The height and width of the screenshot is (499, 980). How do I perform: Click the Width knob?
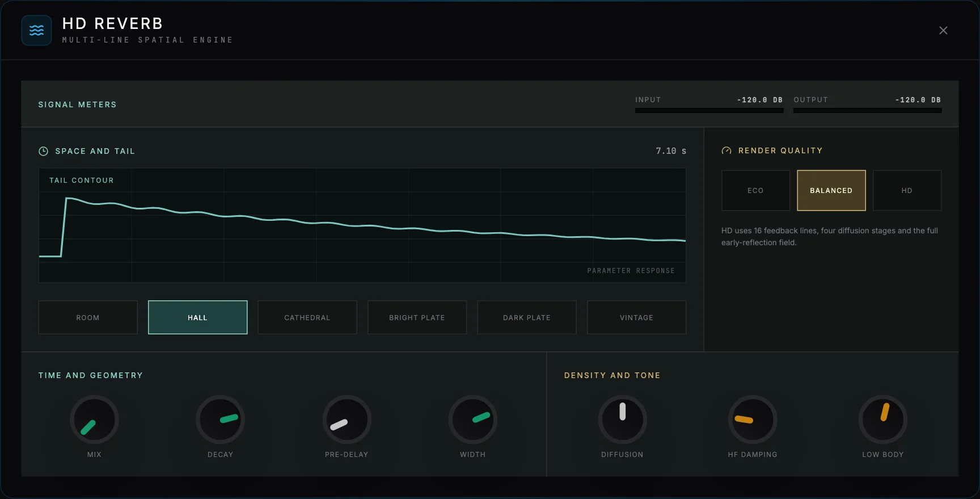point(472,420)
